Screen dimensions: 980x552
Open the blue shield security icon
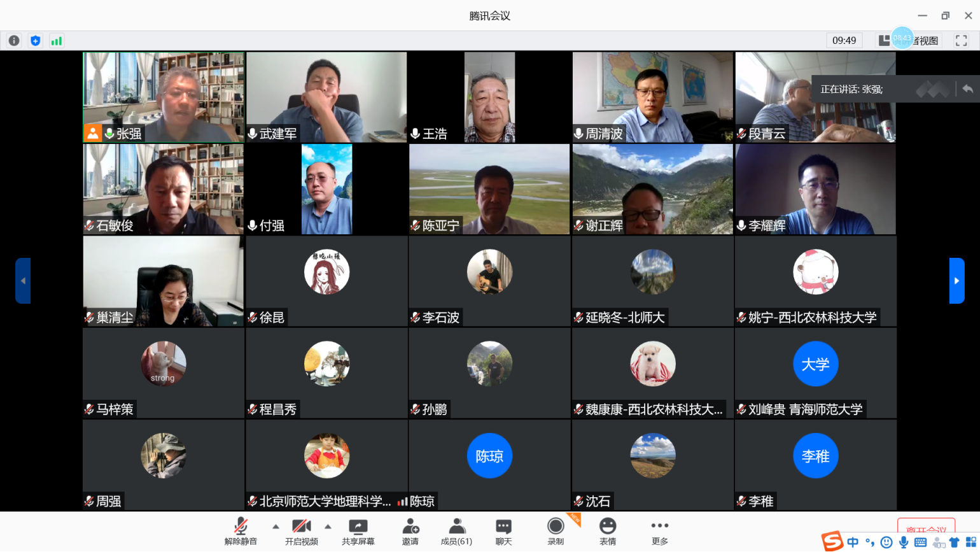[x=36, y=41]
